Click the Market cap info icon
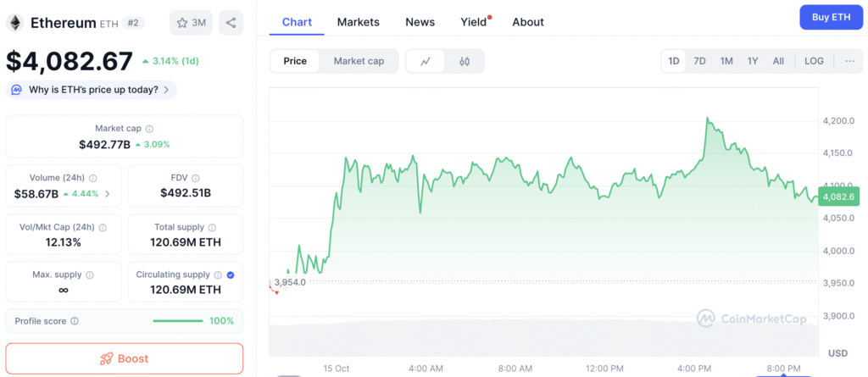This screenshot has width=868, height=377. (x=149, y=129)
